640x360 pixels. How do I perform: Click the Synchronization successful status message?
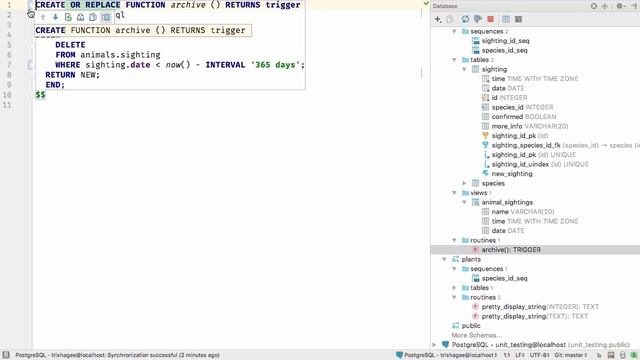[x=117, y=355]
